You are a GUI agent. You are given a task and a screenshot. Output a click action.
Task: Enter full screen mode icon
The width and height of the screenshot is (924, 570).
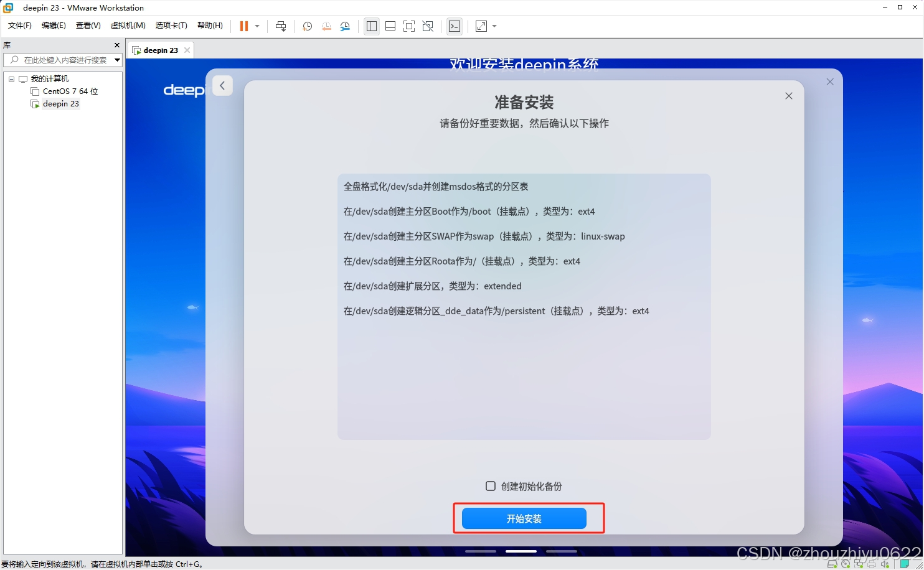click(409, 26)
